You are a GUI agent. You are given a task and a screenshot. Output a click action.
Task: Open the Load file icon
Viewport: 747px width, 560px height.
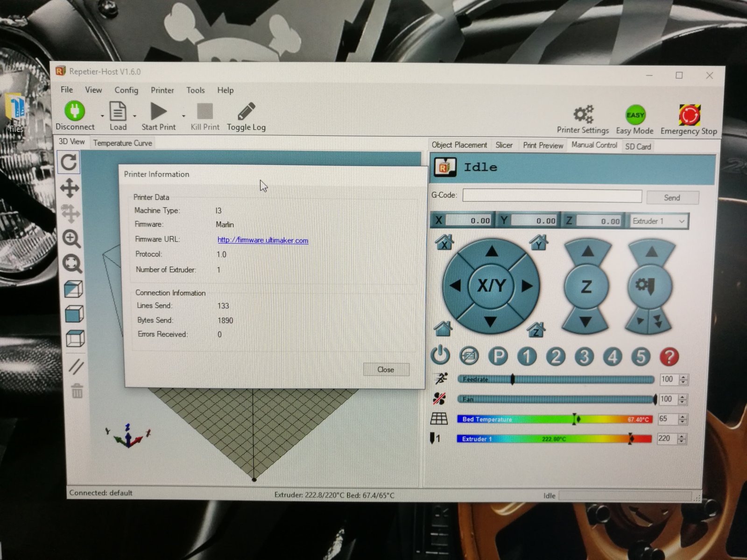pyautogui.click(x=118, y=112)
